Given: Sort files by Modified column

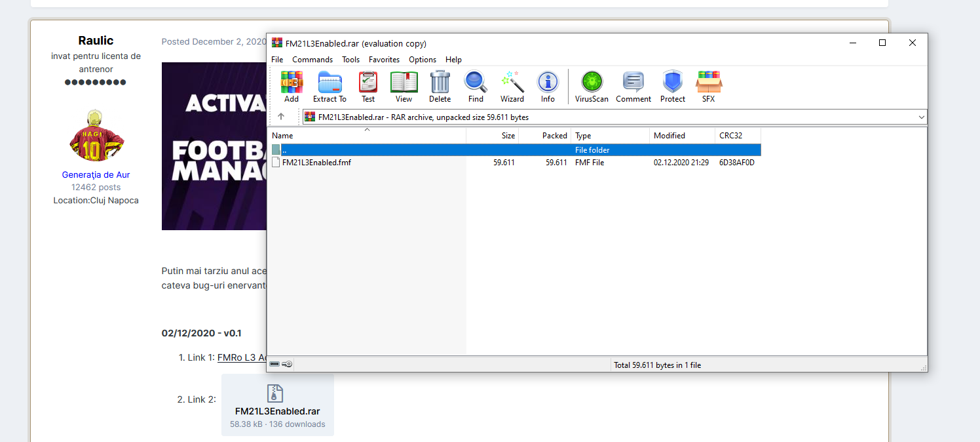Looking at the screenshot, I should (x=683, y=136).
